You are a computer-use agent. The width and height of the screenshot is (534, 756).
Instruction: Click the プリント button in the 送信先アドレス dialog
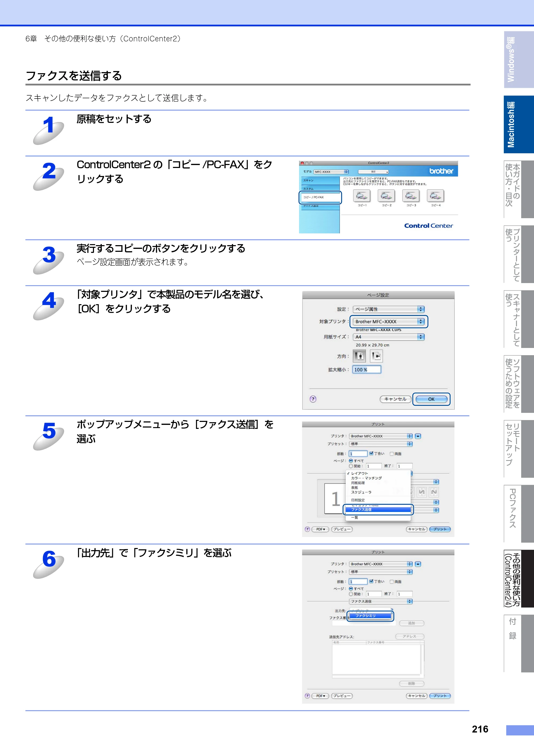pos(440,696)
